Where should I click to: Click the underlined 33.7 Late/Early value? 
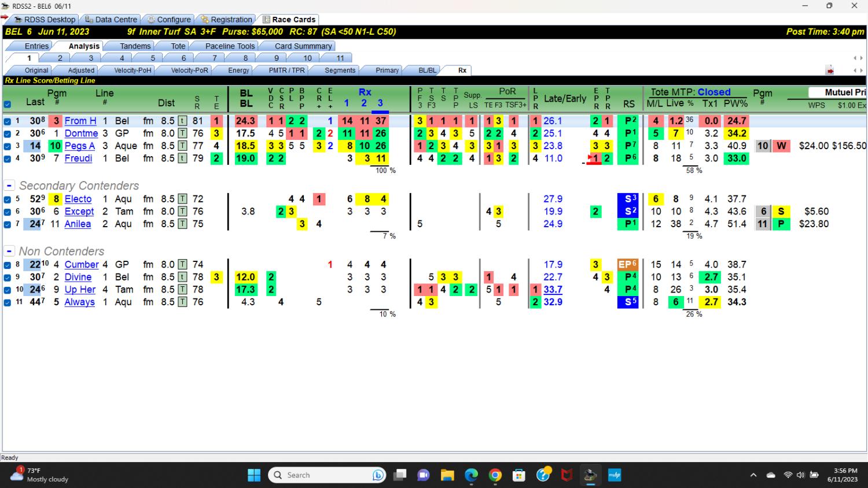[553, 290]
